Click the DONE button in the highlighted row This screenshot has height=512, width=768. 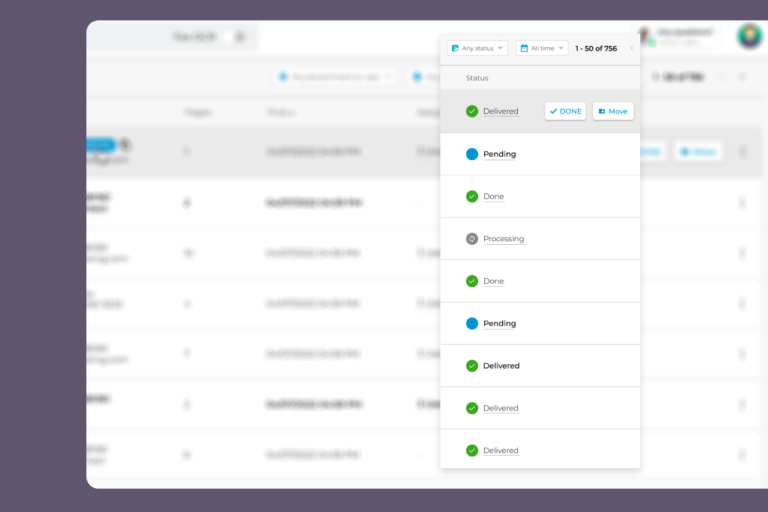(565, 111)
